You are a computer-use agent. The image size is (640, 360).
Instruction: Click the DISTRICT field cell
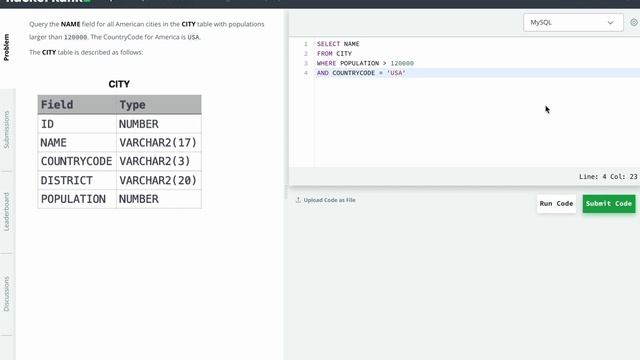77,180
